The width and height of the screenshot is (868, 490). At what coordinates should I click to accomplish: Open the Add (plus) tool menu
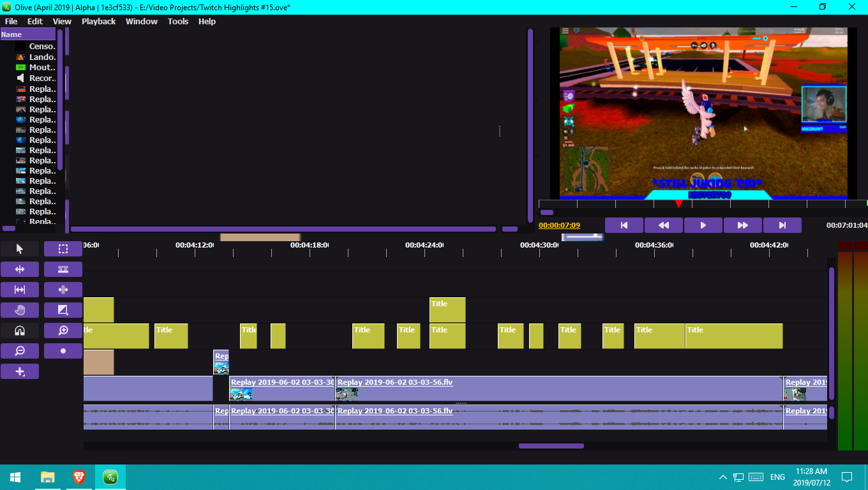[20, 371]
